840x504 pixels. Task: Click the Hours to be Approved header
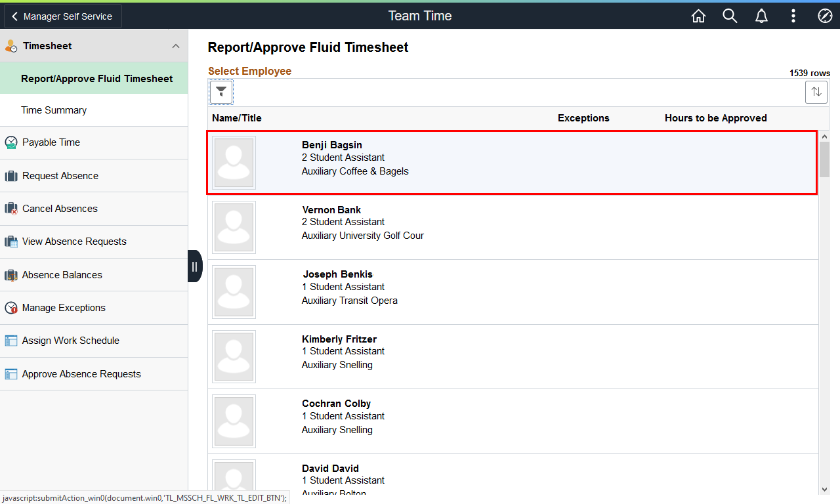tap(716, 118)
